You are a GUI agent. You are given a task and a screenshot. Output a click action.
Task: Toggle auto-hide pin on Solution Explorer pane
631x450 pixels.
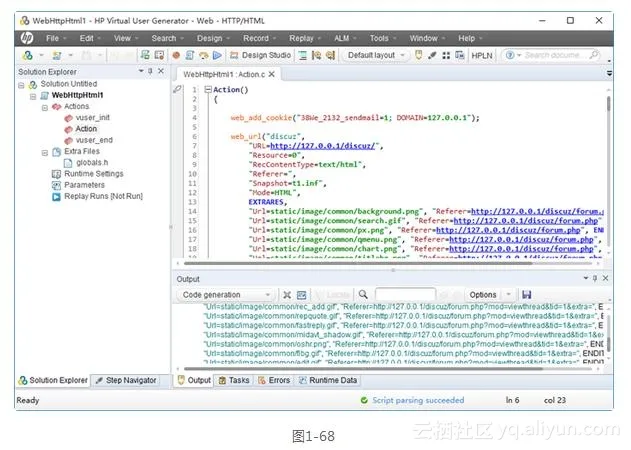pos(150,71)
